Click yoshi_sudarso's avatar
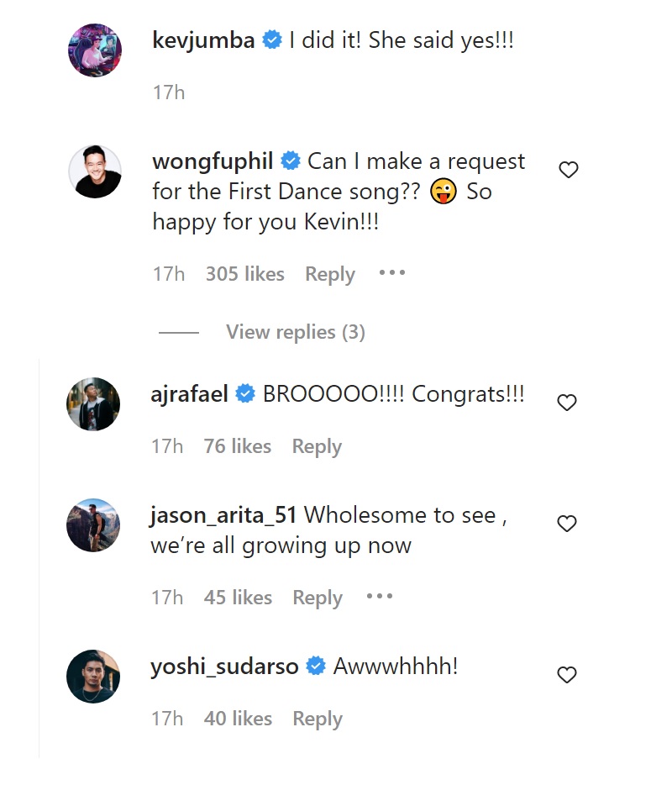 point(93,676)
